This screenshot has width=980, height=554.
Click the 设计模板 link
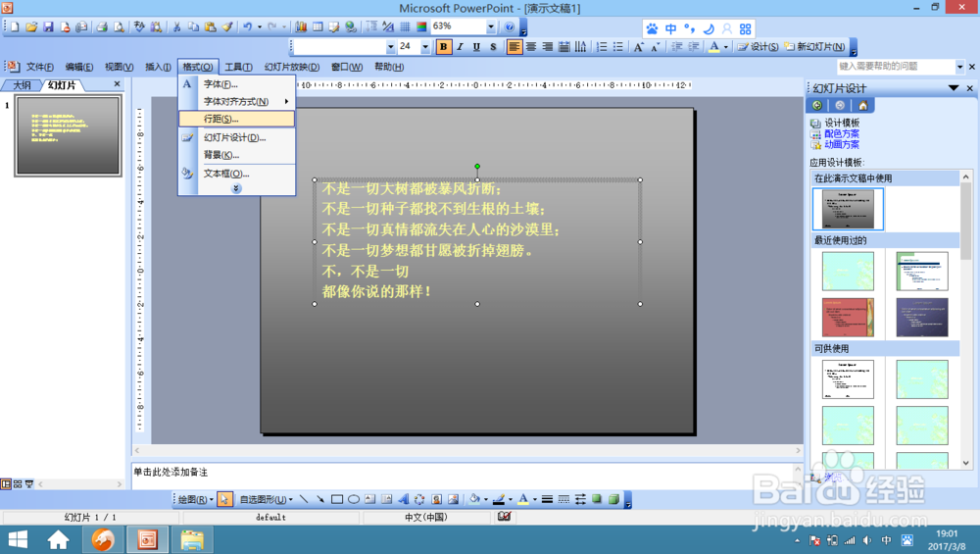coord(841,124)
